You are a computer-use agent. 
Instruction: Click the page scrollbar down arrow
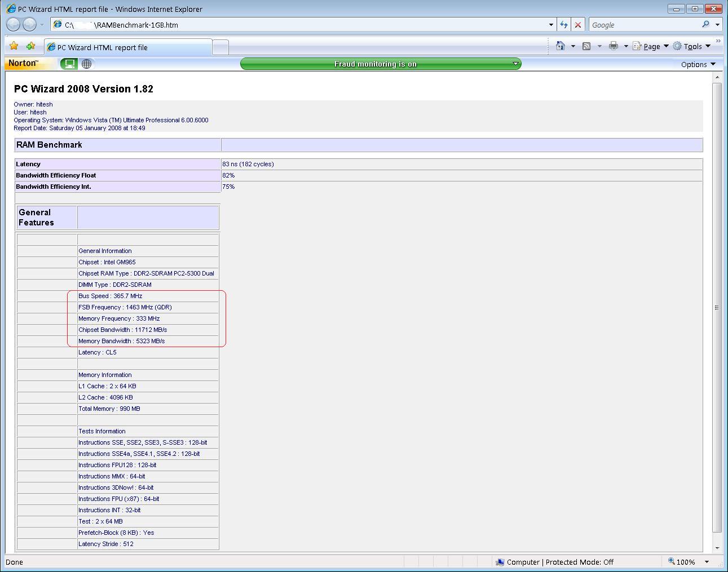717,548
